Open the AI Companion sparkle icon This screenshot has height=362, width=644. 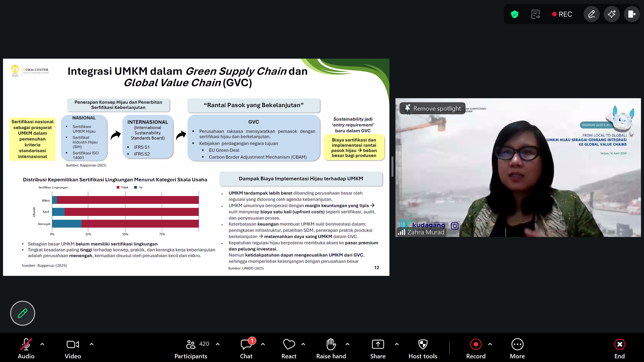pos(612,14)
